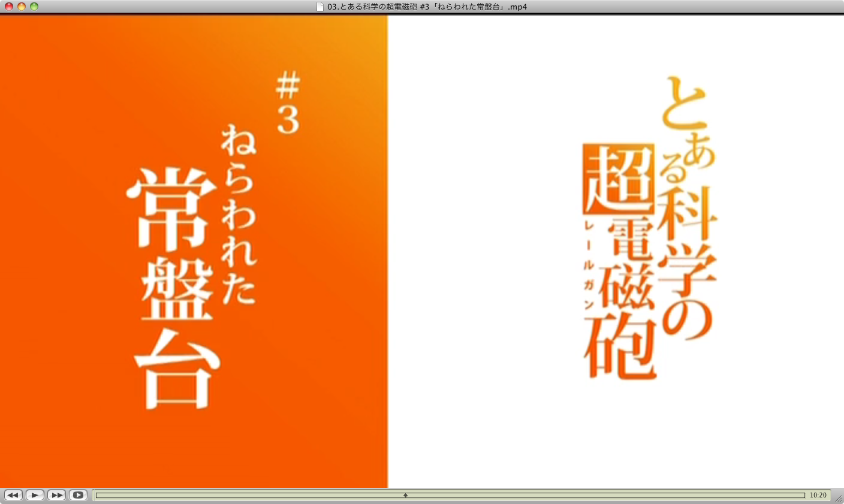844x504 pixels.
Task: Start playback with the play button
Action: pos(35,495)
